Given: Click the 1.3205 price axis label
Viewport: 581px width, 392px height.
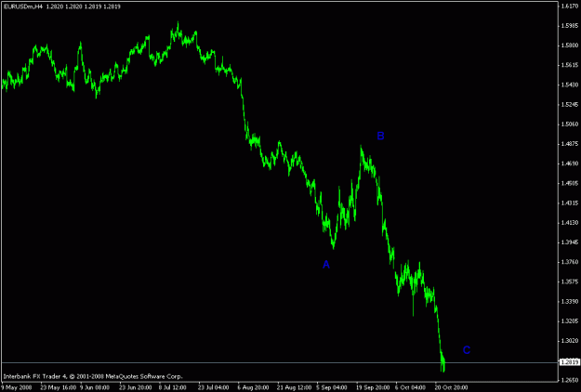Looking at the screenshot, I should [x=570, y=320].
